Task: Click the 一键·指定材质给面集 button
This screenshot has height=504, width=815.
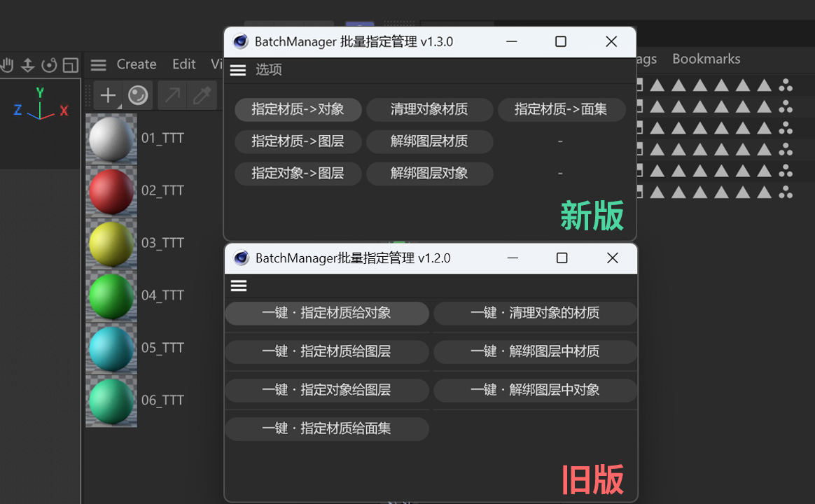Action: click(326, 429)
